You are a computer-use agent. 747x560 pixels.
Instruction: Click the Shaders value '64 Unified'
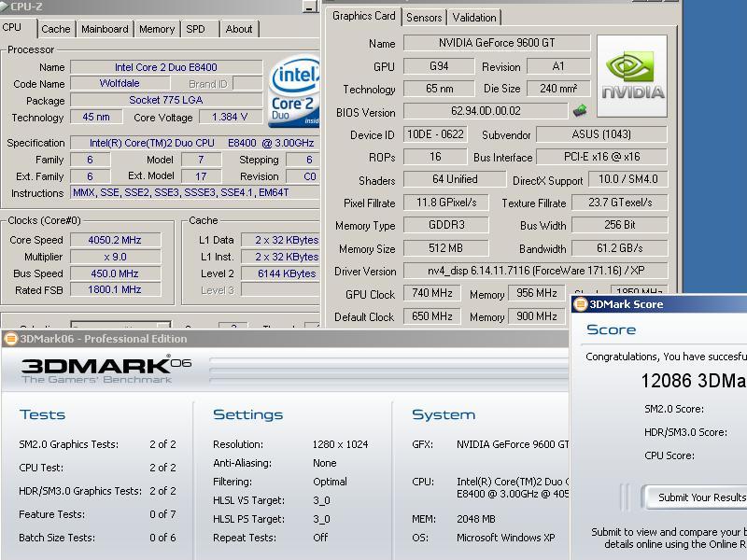(455, 179)
